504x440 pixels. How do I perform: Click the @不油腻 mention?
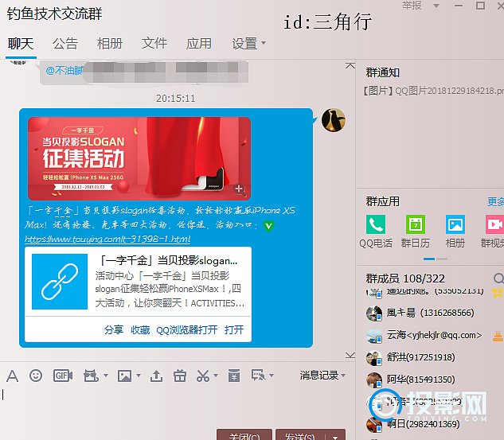[x=64, y=70]
